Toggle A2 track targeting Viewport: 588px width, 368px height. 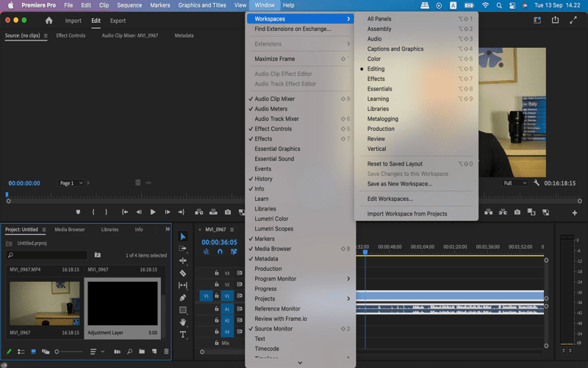227,320
